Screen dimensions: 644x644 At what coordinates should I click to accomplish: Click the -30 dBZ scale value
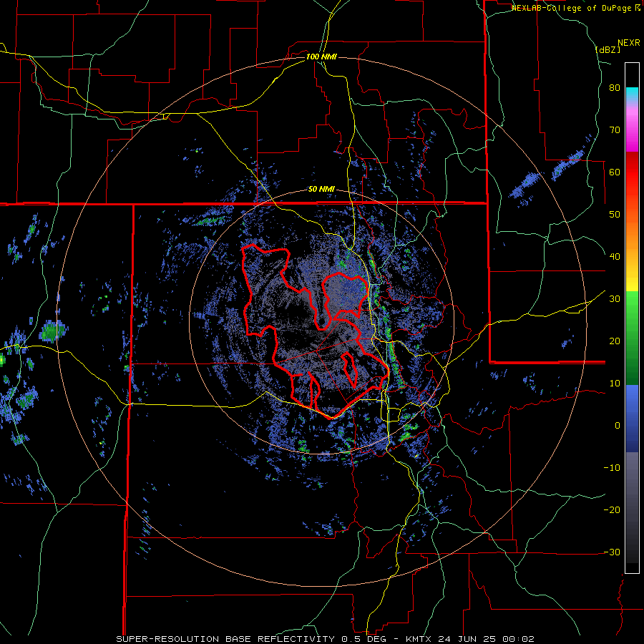612,552
